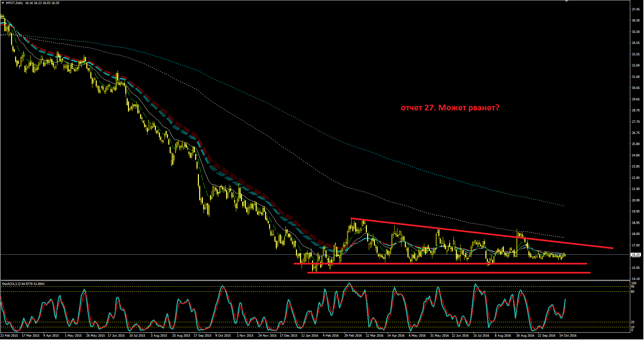Image resolution: width=644 pixels, height=340 pixels.
Task: Click the 25 Aug 2015 date label
Action: pos(181,336)
